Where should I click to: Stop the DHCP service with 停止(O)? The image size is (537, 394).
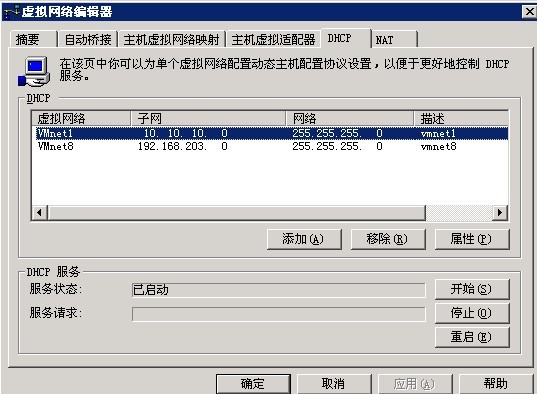(x=472, y=313)
